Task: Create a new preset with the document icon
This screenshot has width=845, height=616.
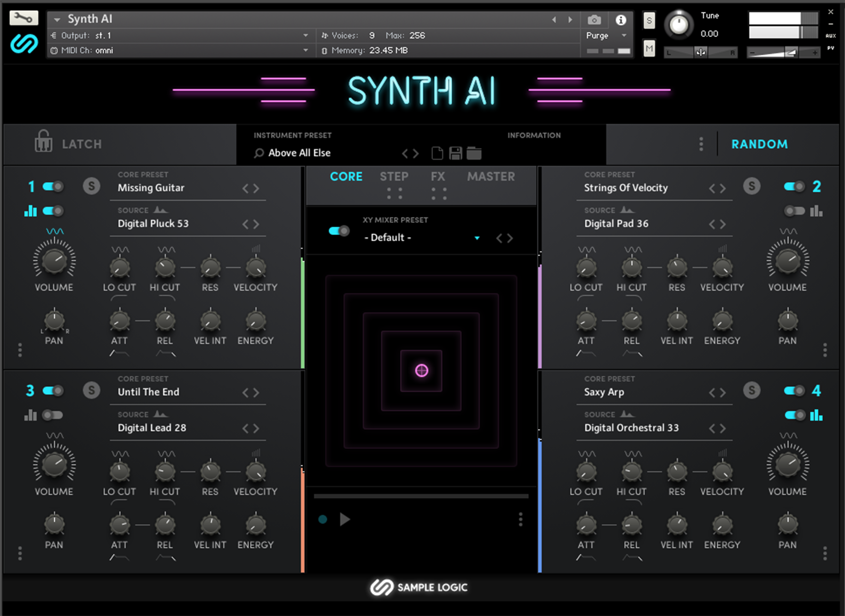Action: (x=437, y=153)
